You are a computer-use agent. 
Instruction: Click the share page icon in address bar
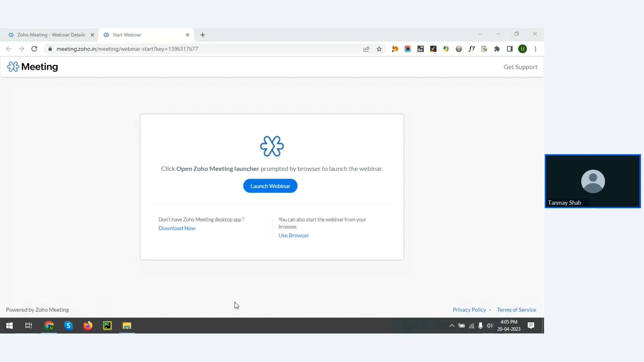pos(366,49)
